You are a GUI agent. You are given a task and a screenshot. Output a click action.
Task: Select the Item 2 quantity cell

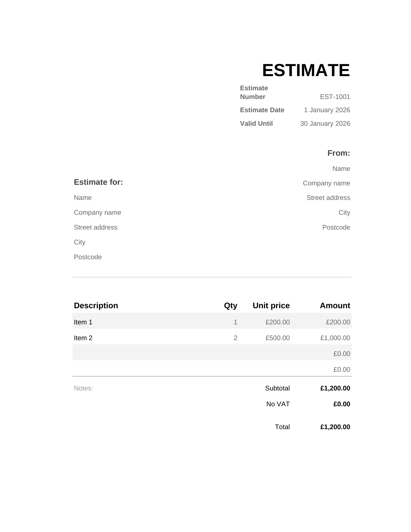(235, 338)
